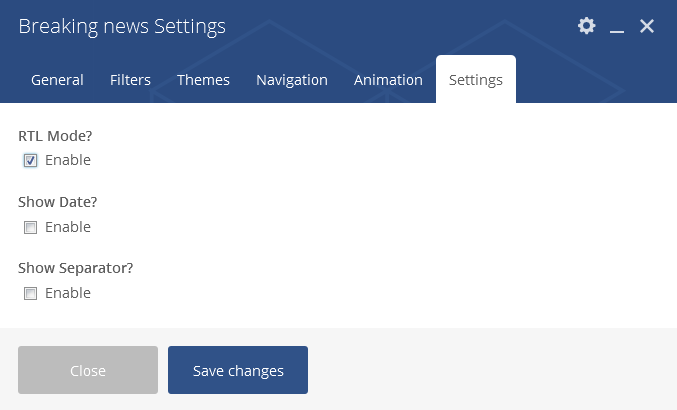677x410 pixels.
Task: Enable the Show Date checkbox
Action: coord(30,227)
